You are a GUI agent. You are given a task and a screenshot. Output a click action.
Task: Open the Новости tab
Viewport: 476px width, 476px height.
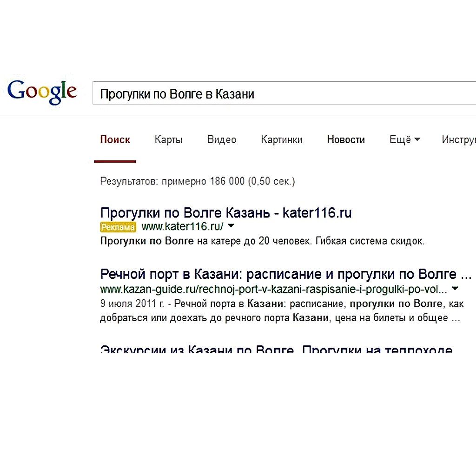(346, 140)
